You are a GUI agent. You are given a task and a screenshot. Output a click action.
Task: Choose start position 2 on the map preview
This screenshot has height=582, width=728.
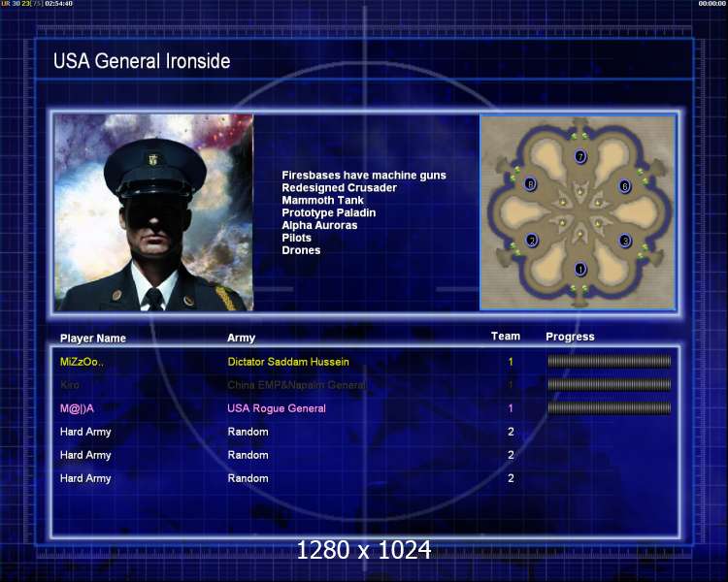tap(532, 241)
